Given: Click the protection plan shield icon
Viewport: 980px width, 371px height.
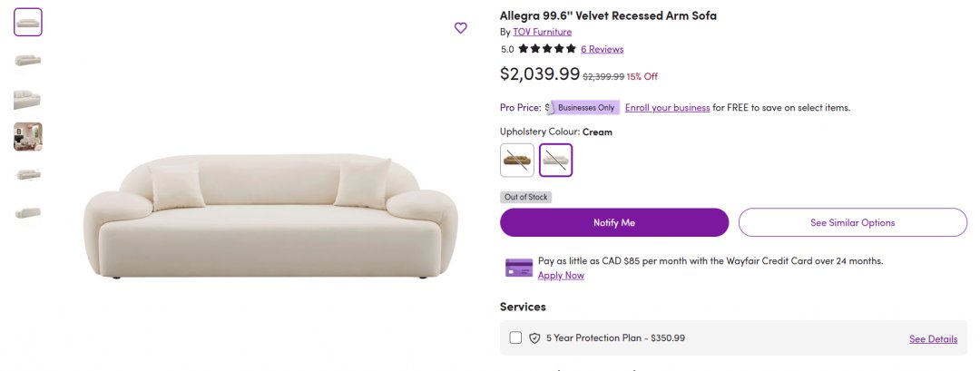Looking at the screenshot, I should click(x=535, y=338).
